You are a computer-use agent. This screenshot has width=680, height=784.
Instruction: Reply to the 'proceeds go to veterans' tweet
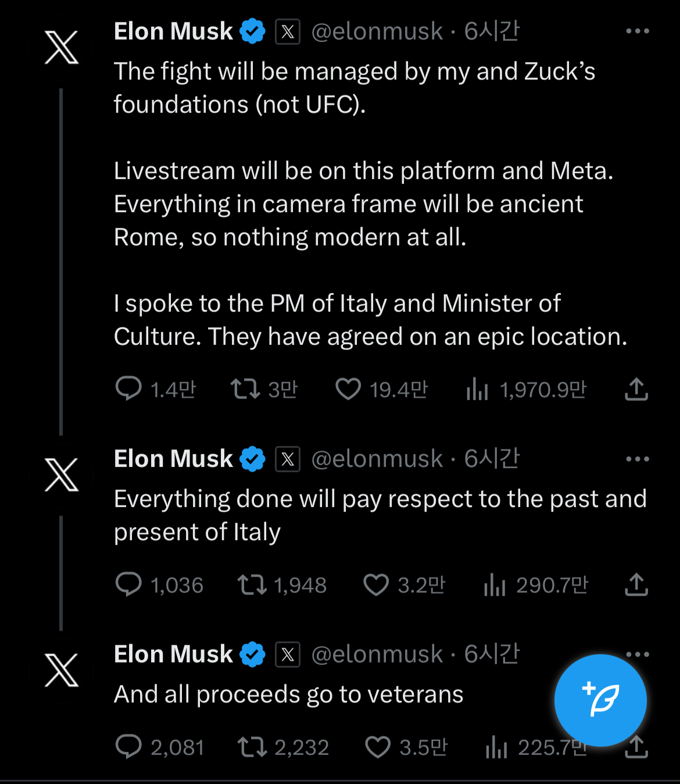pos(129,746)
